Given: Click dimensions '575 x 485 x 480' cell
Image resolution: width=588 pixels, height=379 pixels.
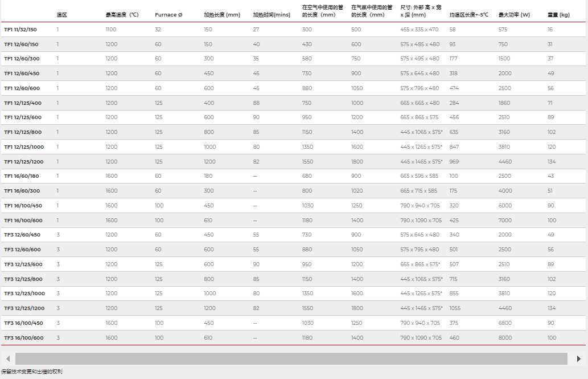Looking at the screenshot, I should 420,44.
